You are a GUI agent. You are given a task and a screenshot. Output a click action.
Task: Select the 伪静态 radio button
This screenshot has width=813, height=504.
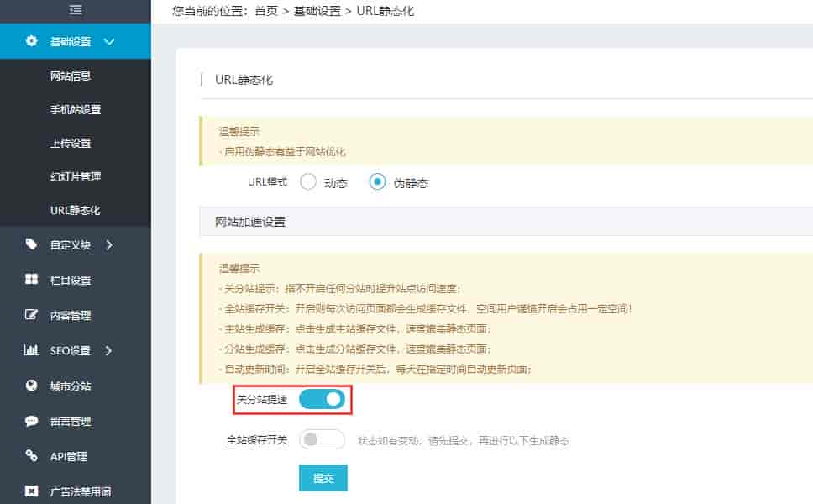376,181
